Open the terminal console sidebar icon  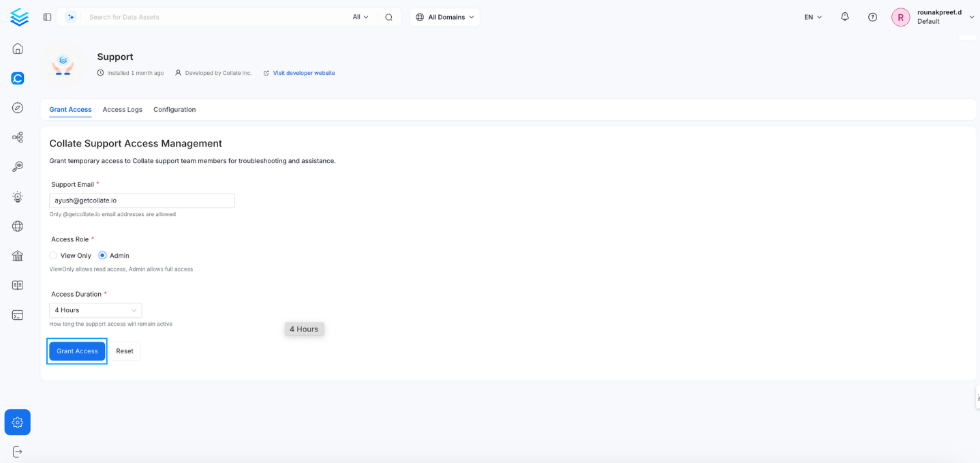(18, 315)
